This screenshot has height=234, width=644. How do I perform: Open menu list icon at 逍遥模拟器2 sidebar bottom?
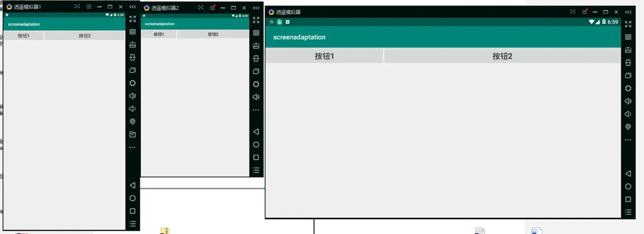pyautogui.click(x=256, y=170)
